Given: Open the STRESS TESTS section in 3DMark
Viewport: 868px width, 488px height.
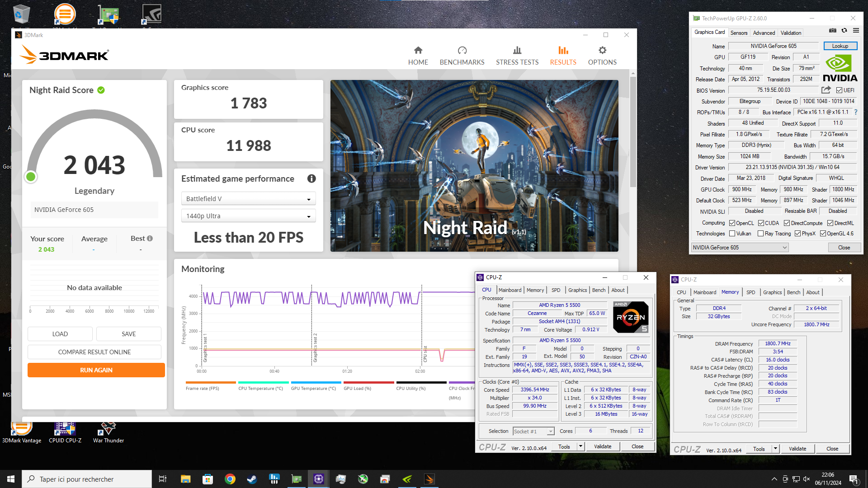Looking at the screenshot, I should 517,56.
